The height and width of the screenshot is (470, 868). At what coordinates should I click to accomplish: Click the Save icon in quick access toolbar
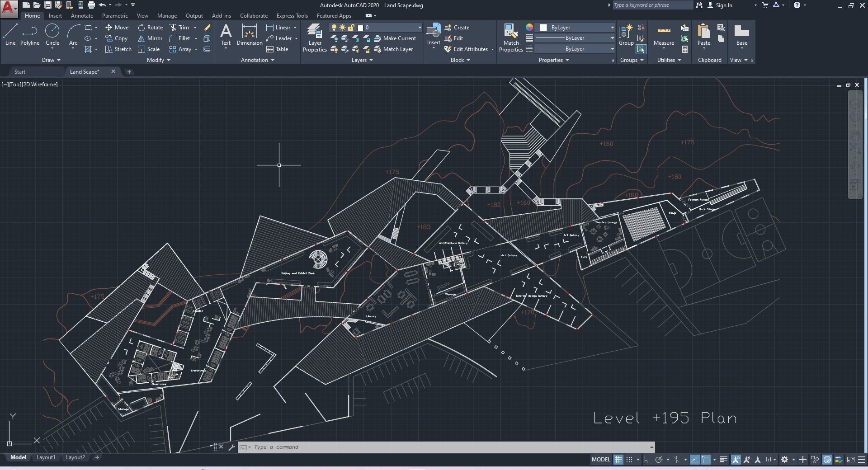tap(47, 5)
